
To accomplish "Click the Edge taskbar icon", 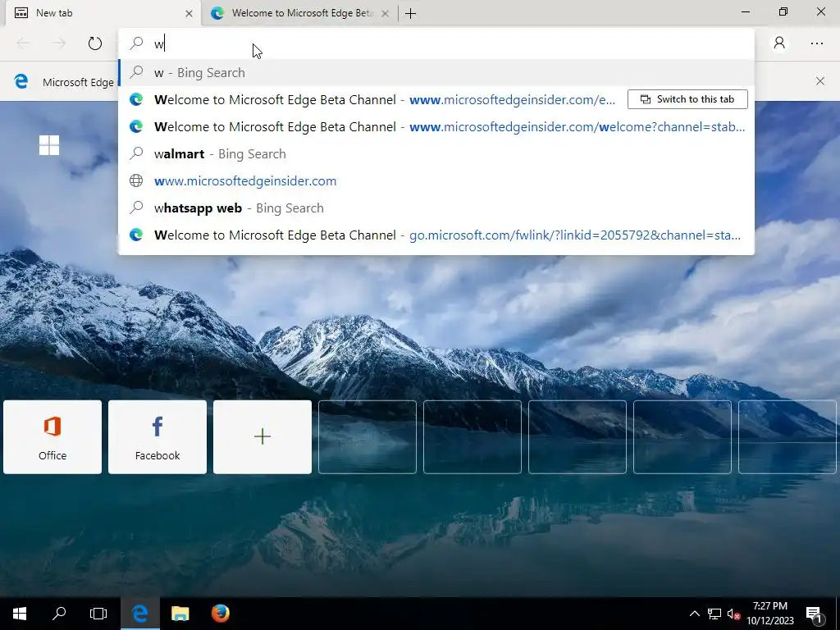I will (x=139, y=614).
